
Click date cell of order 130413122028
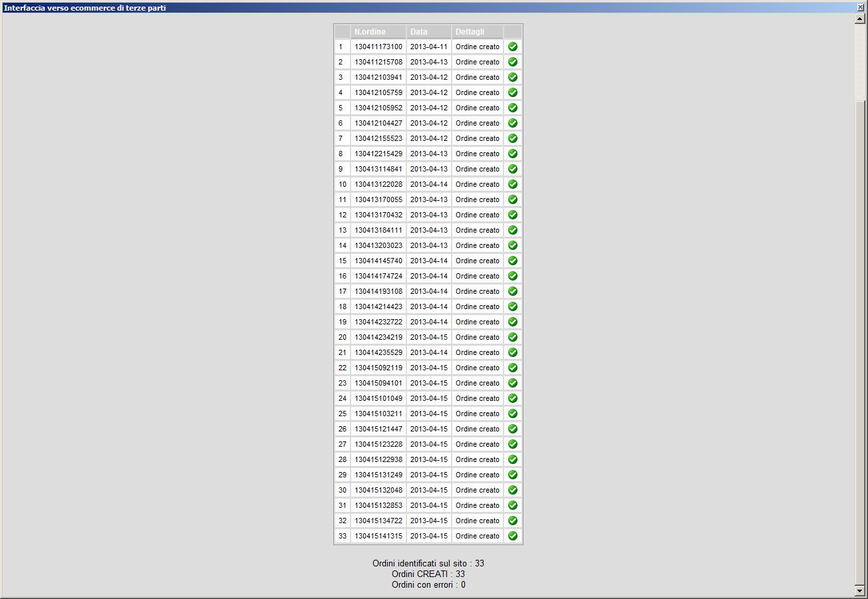click(x=429, y=184)
